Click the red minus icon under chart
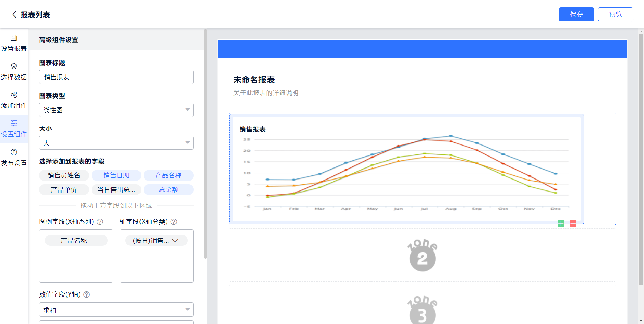This screenshot has height=324, width=644. (573, 224)
